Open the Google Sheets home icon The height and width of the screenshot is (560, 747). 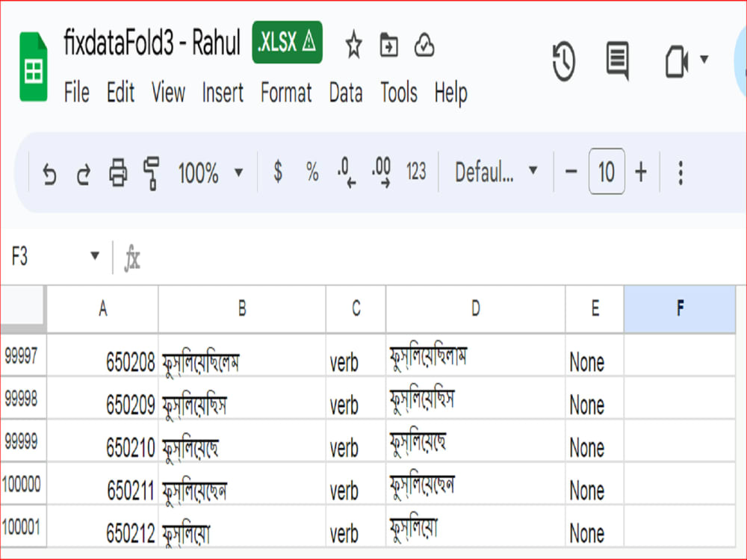34,66
